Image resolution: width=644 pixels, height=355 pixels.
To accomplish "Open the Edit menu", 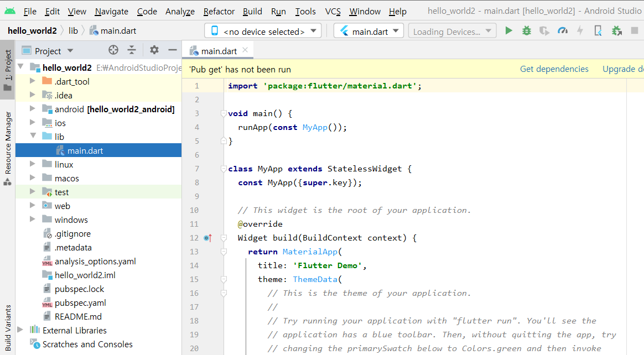I will (52, 12).
